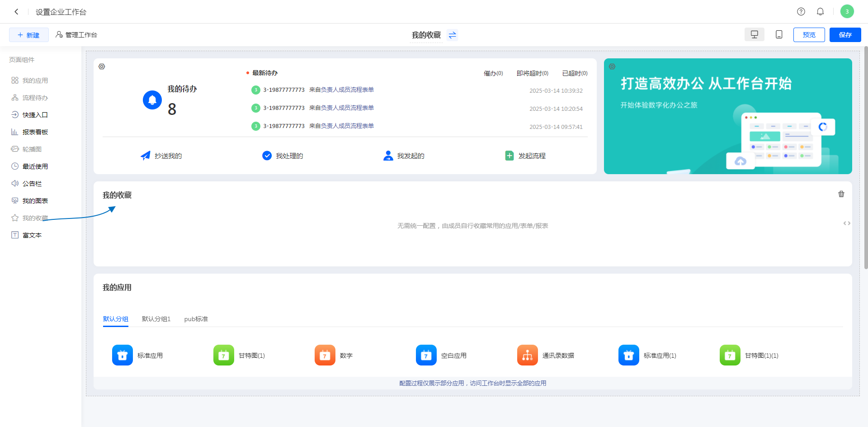Click the 标准应用 app icon
The height and width of the screenshot is (427, 868).
pyautogui.click(x=122, y=355)
